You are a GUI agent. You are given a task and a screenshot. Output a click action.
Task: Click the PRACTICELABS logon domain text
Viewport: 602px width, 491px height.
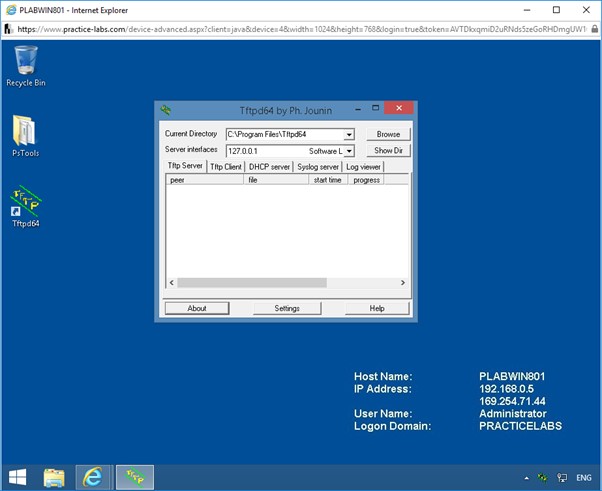click(520, 426)
